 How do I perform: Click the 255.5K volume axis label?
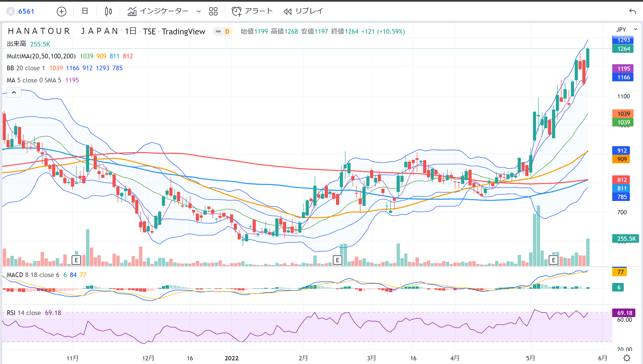pos(625,238)
